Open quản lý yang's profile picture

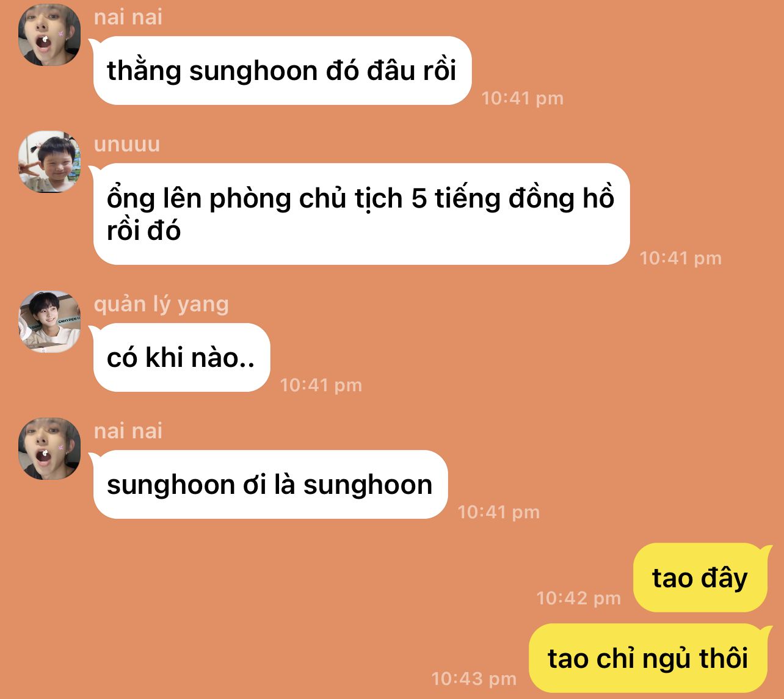click(x=49, y=322)
